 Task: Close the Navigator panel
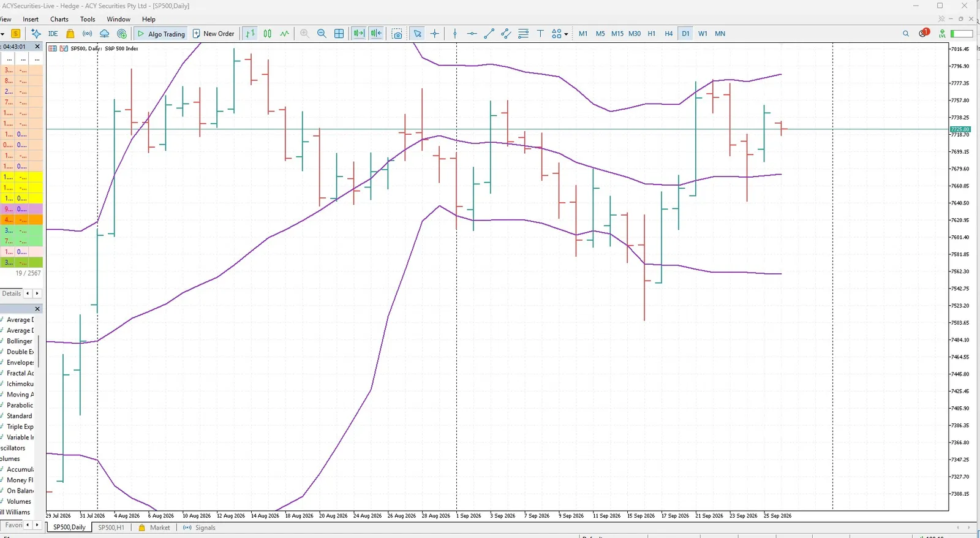pyautogui.click(x=37, y=309)
